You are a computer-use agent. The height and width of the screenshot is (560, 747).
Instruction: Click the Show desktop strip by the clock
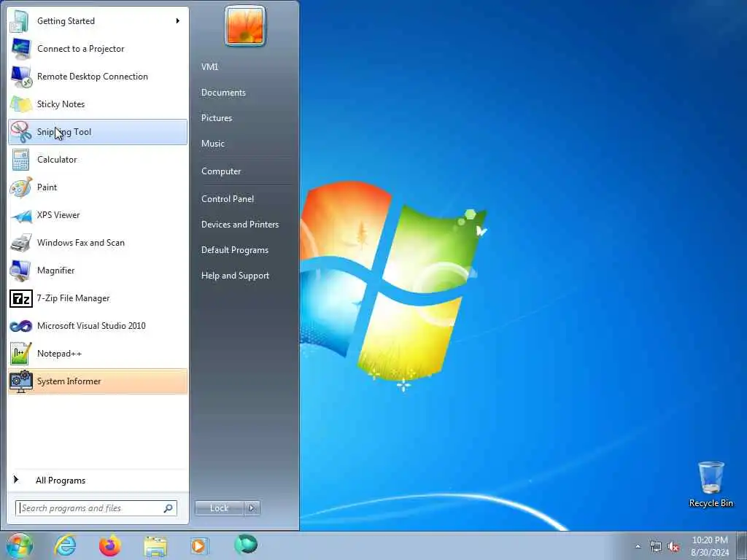pyautogui.click(x=742, y=546)
